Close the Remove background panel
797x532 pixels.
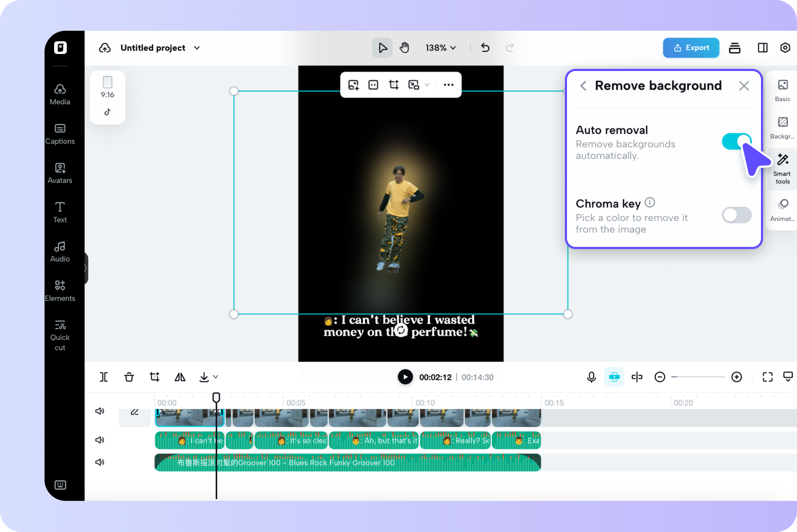tap(744, 86)
